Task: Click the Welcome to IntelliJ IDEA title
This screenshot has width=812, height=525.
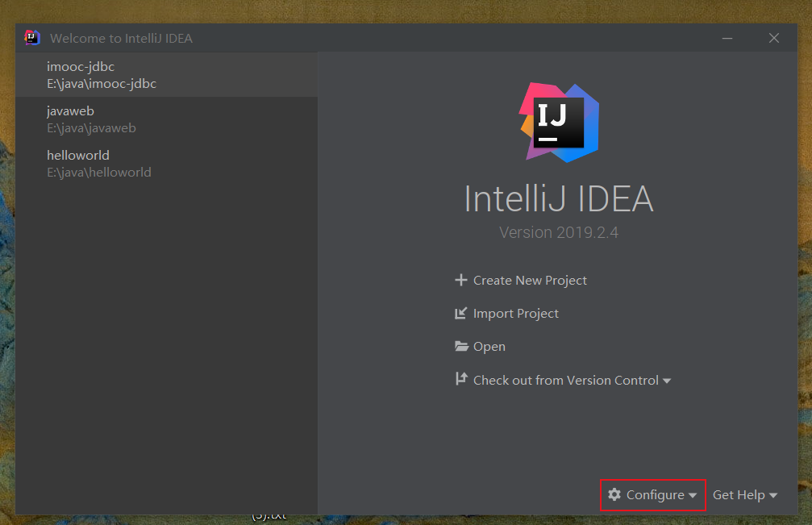Action: 121,39
